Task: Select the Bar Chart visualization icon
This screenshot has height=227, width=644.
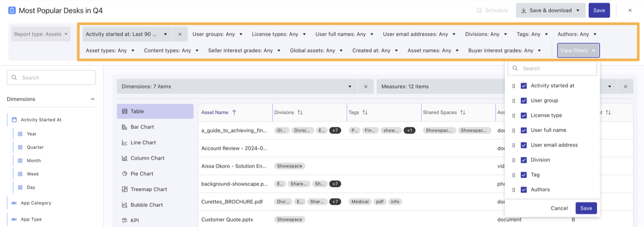Action: tap(125, 127)
